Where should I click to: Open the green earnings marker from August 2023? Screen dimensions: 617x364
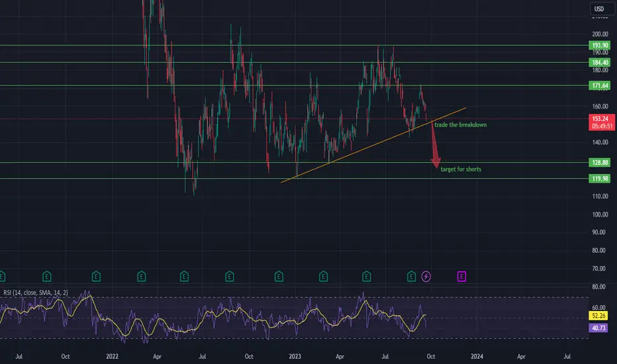click(411, 277)
